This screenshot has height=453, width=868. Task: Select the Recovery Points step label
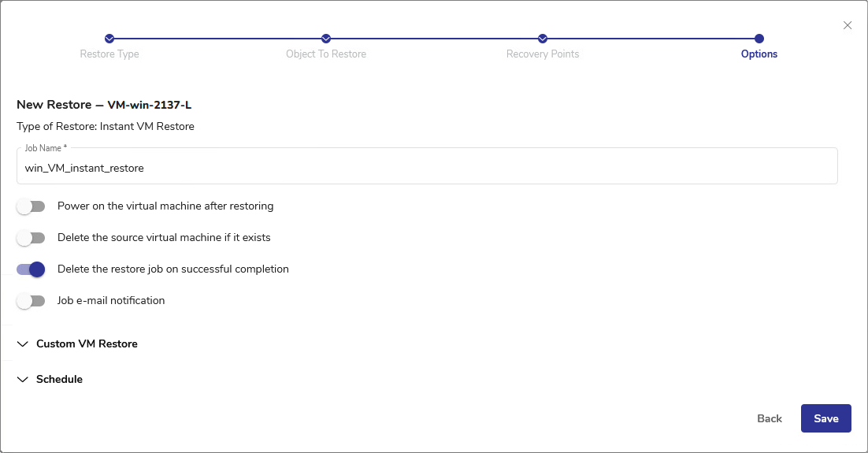pyautogui.click(x=543, y=54)
